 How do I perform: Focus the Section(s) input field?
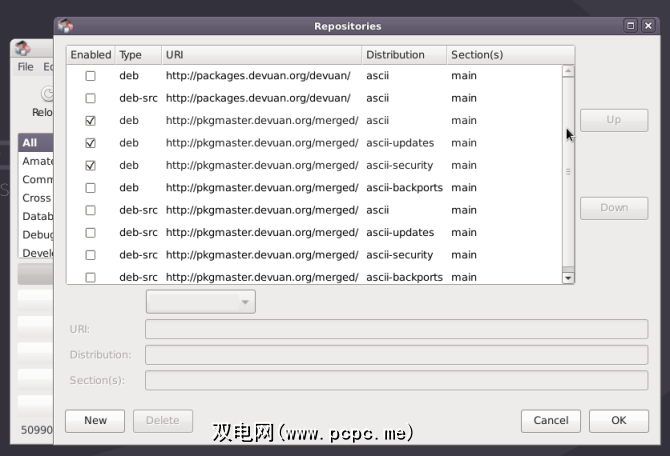point(397,380)
